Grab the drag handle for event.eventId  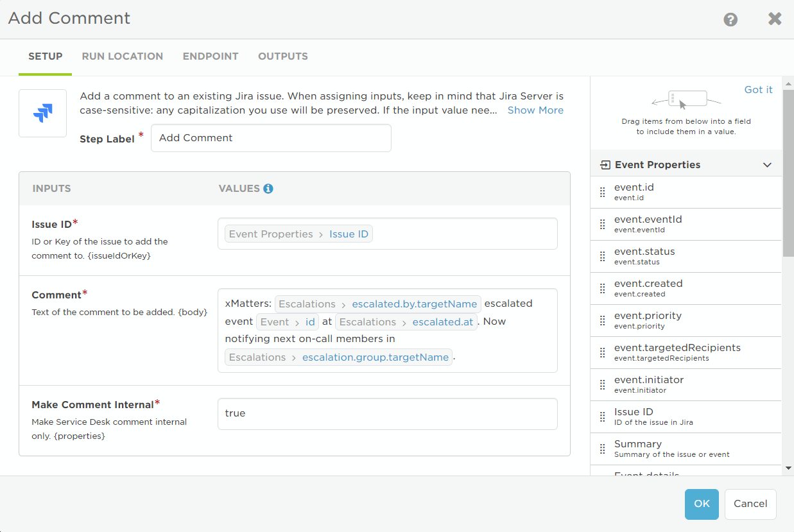tap(602, 224)
